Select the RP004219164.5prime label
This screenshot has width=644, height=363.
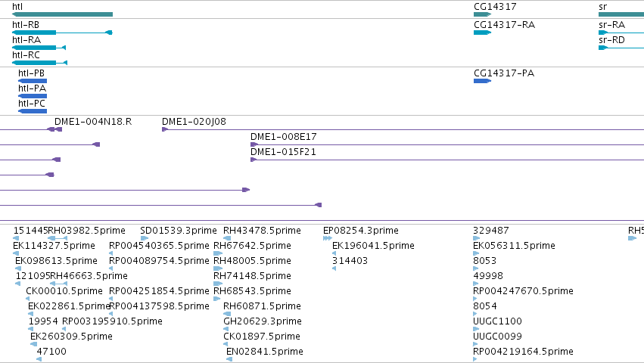(523, 352)
